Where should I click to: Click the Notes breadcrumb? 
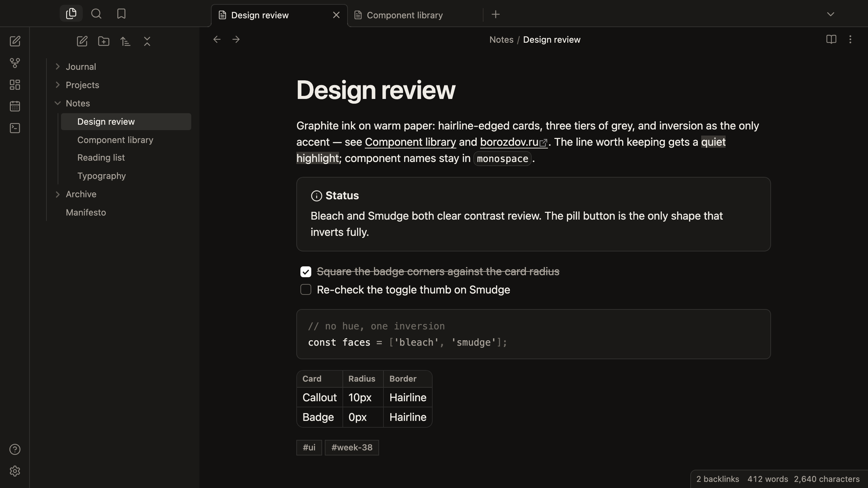click(x=501, y=40)
